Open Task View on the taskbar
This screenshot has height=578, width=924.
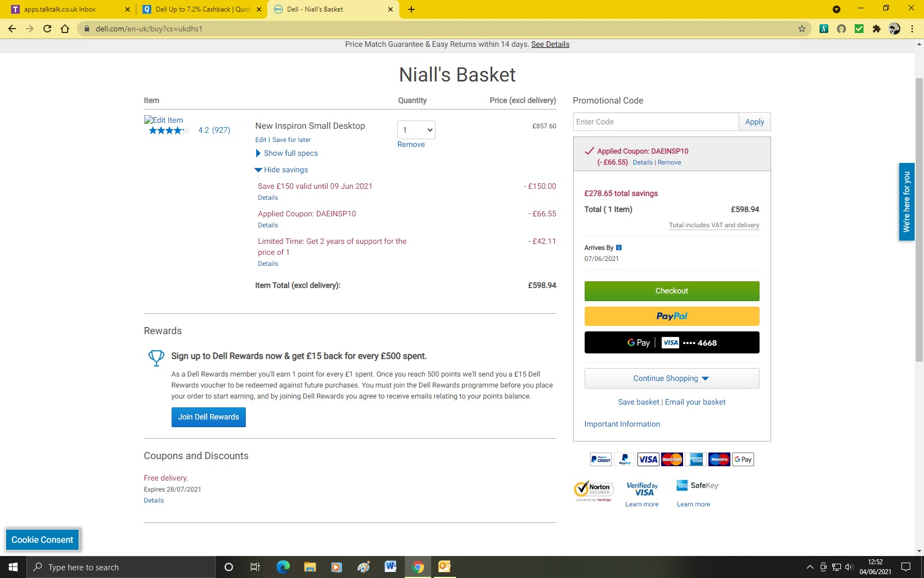(x=255, y=567)
